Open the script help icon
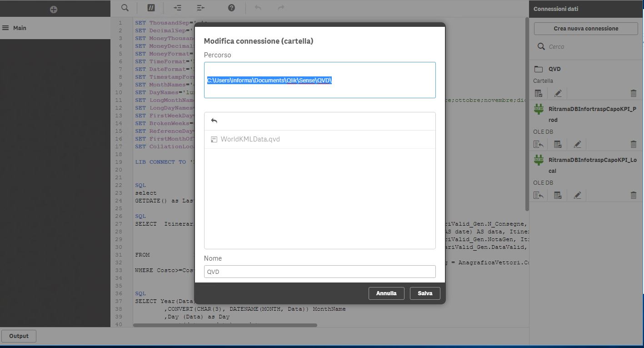The width and height of the screenshot is (644, 348). [231, 8]
